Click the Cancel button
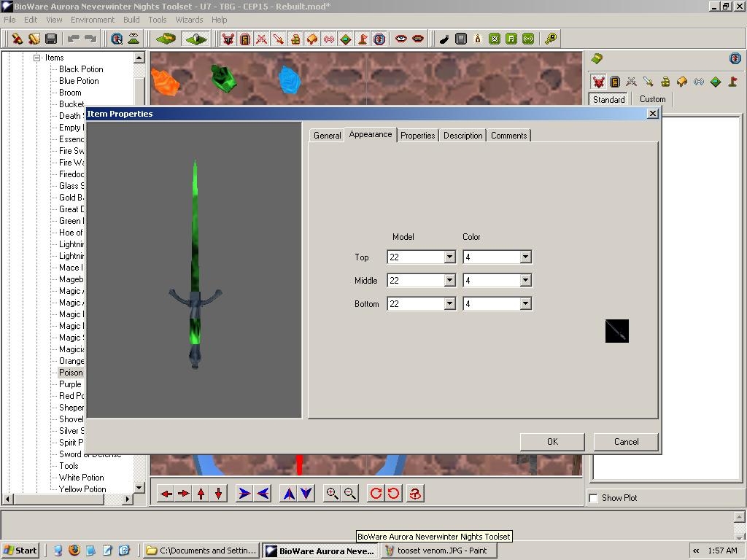747x560 pixels. click(x=626, y=442)
